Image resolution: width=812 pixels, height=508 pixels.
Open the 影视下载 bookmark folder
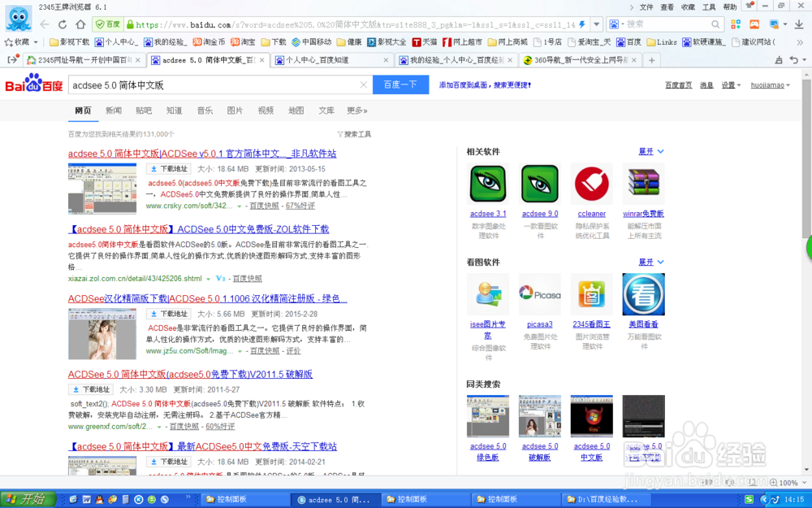[x=69, y=42]
